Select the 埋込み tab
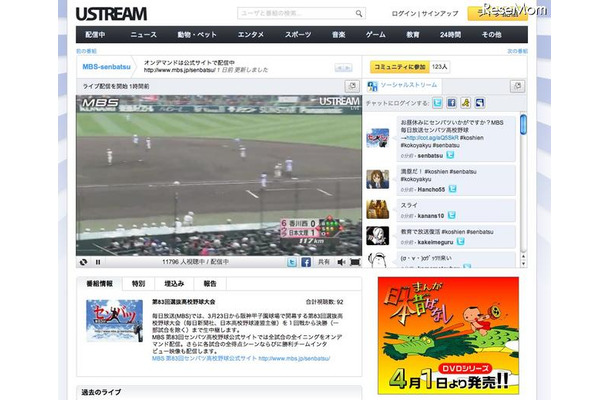This screenshot has height=400, width=610. (174, 284)
